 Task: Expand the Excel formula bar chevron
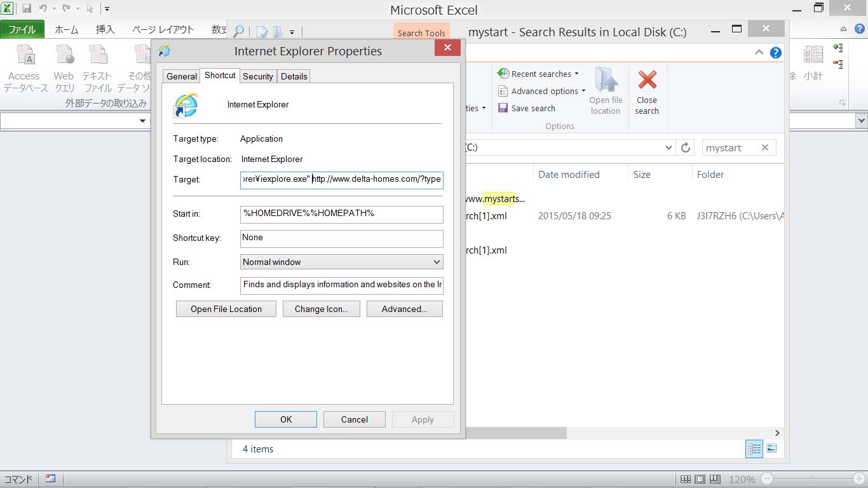click(x=861, y=121)
